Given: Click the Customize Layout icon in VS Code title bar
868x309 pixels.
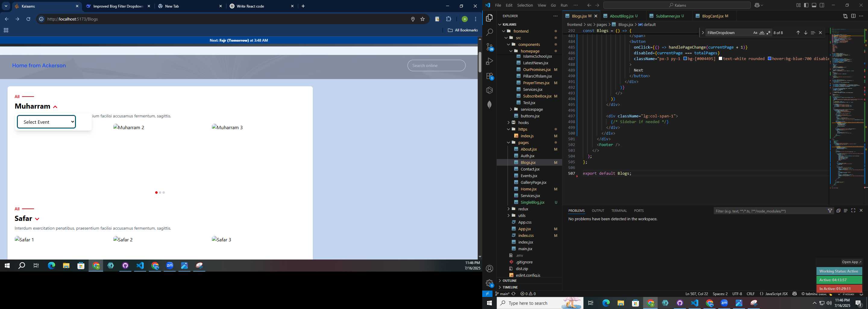Looking at the screenshot, I should click(798, 5).
